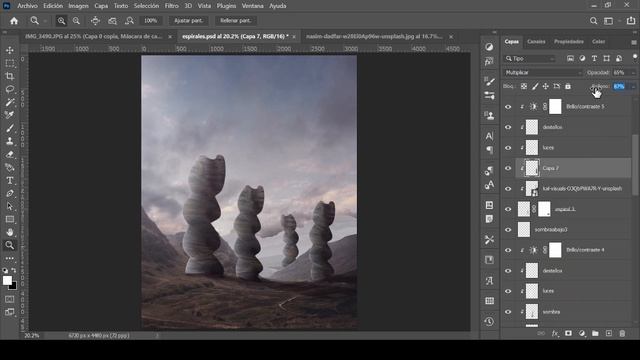
Task: Create a new layer
Action: tap(609, 333)
